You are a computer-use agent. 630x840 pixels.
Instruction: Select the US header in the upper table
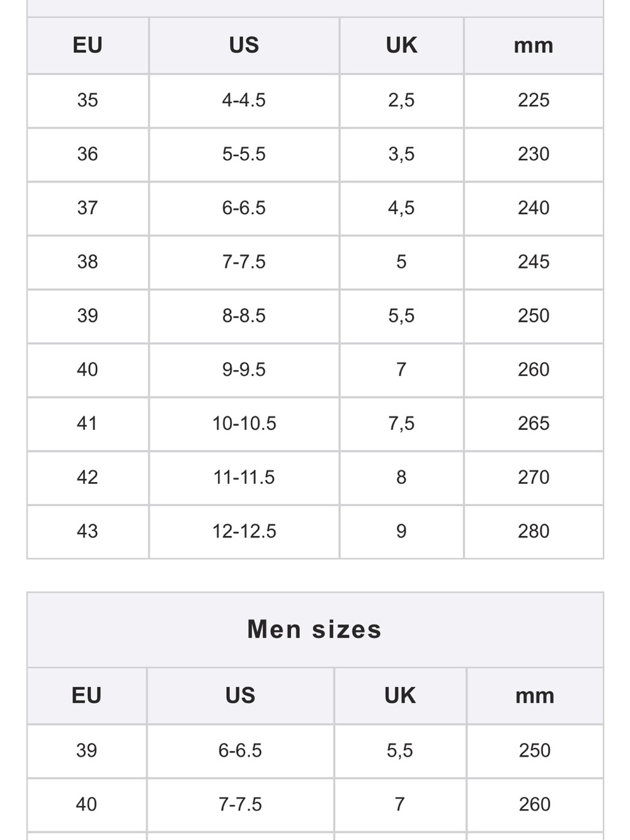point(244,45)
